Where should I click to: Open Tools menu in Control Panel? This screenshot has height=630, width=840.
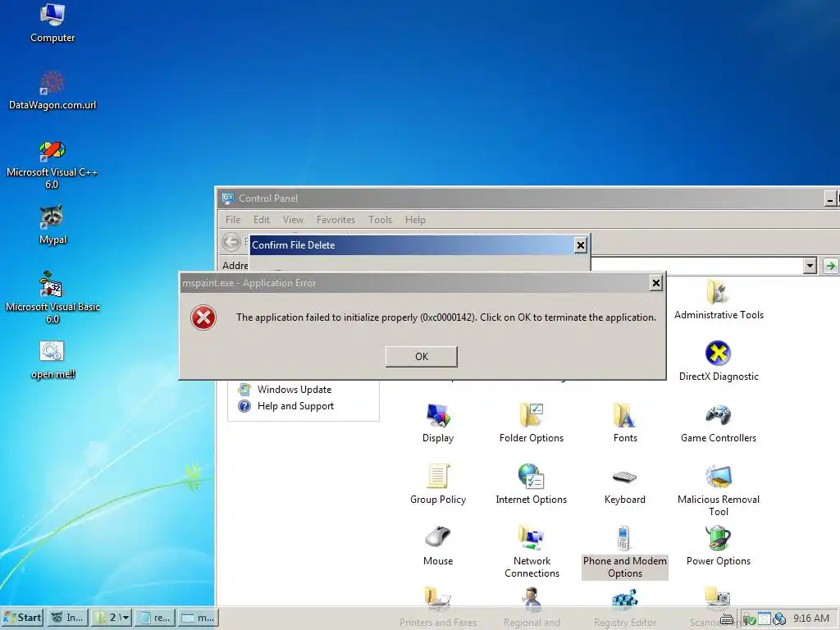coord(380,220)
